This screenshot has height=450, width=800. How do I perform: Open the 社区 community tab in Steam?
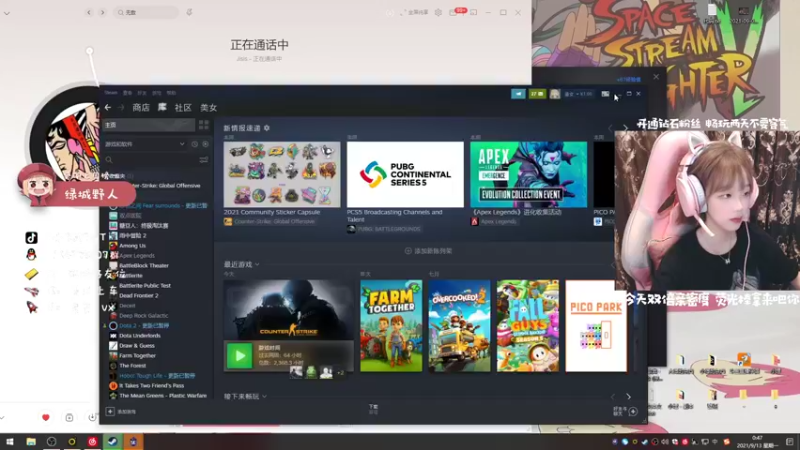[183, 108]
